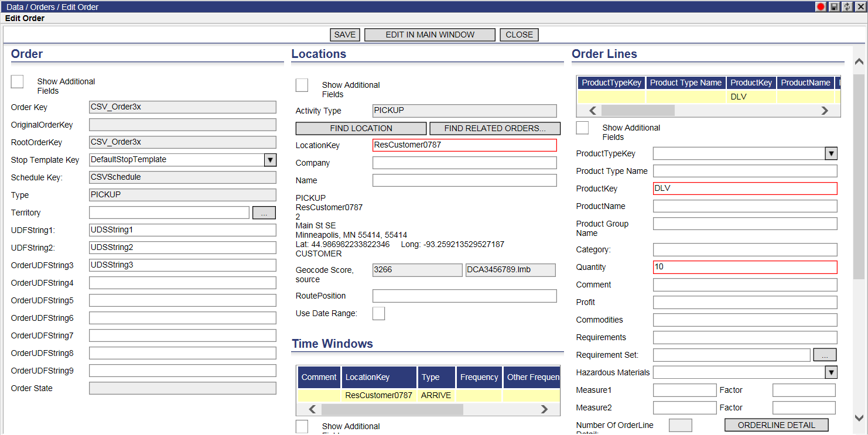Click the floppy disk save icon

[x=834, y=6]
